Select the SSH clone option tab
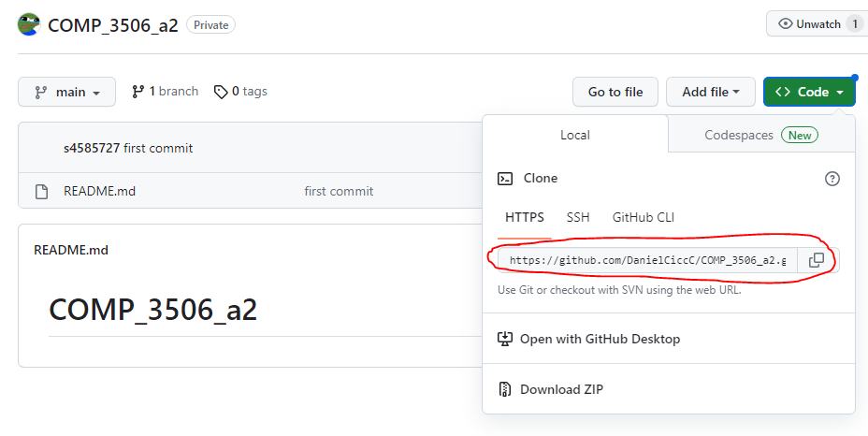Viewport: 868px width, 436px height. click(578, 217)
